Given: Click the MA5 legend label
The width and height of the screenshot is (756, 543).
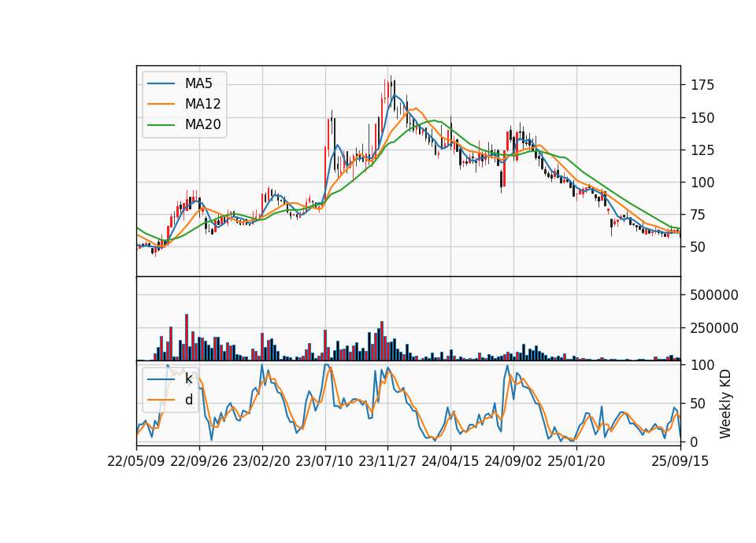Looking at the screenshot, I should pos(198,83).
